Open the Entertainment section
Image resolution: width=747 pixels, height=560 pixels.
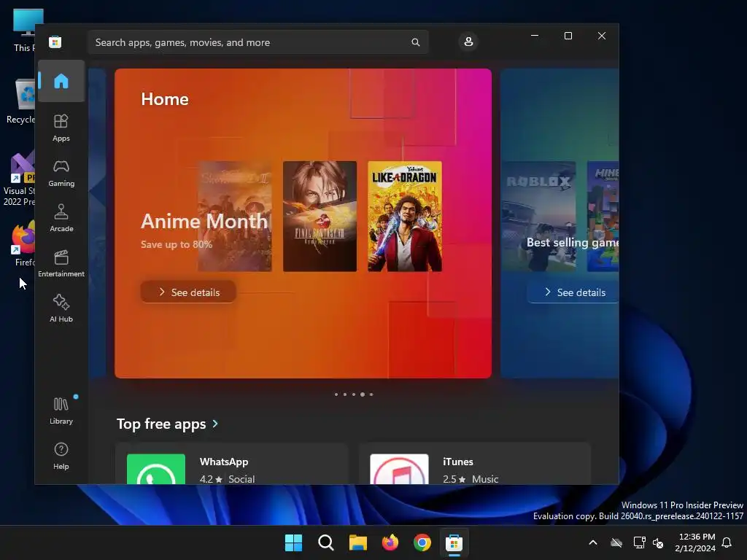[61, 263]
